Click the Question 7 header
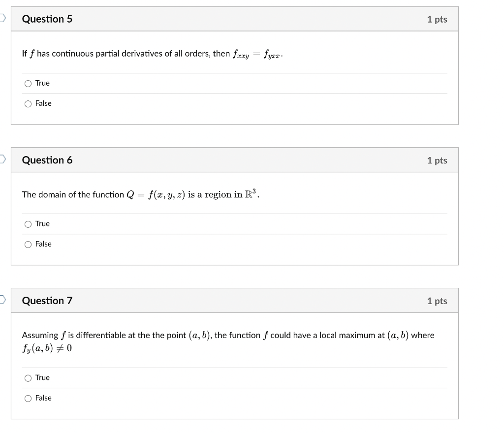This screenshot has width=504, height=433. 47,301
